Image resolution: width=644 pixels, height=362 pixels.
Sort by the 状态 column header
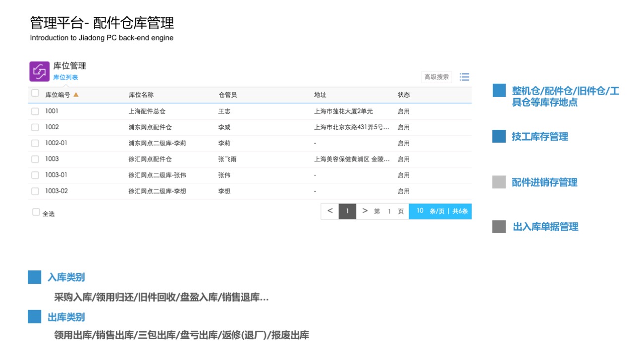(x=403, y=95)
